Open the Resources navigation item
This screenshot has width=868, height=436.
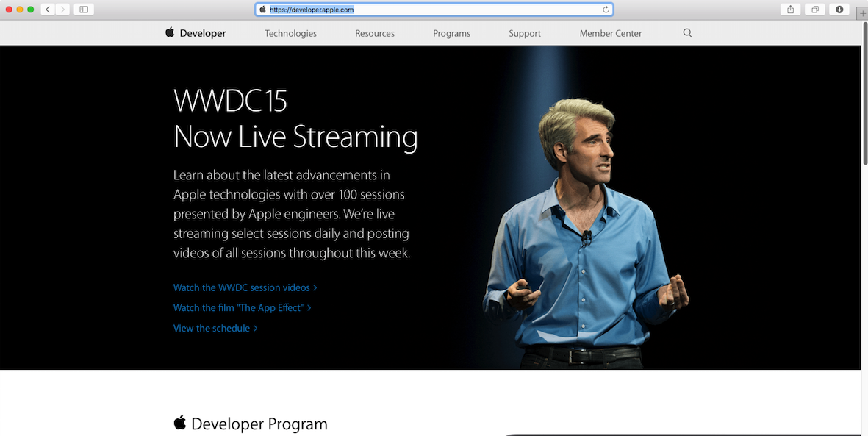pos(375,33)
